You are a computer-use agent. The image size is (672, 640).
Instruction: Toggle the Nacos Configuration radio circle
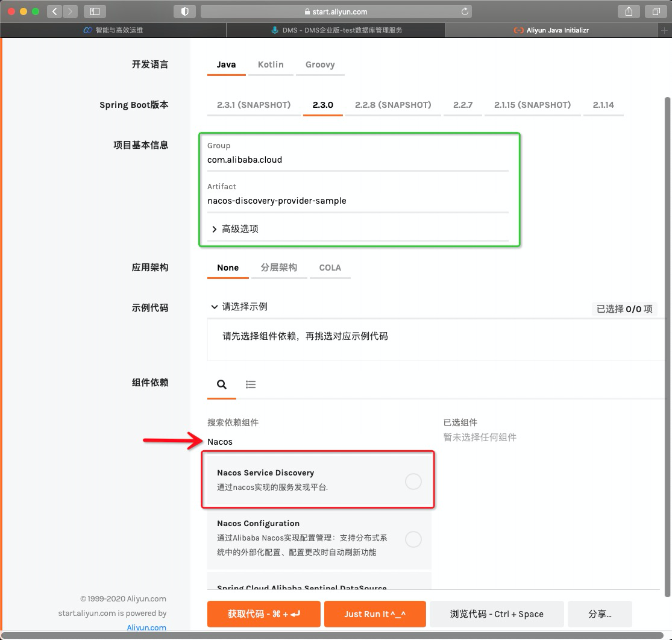point(413,539)
